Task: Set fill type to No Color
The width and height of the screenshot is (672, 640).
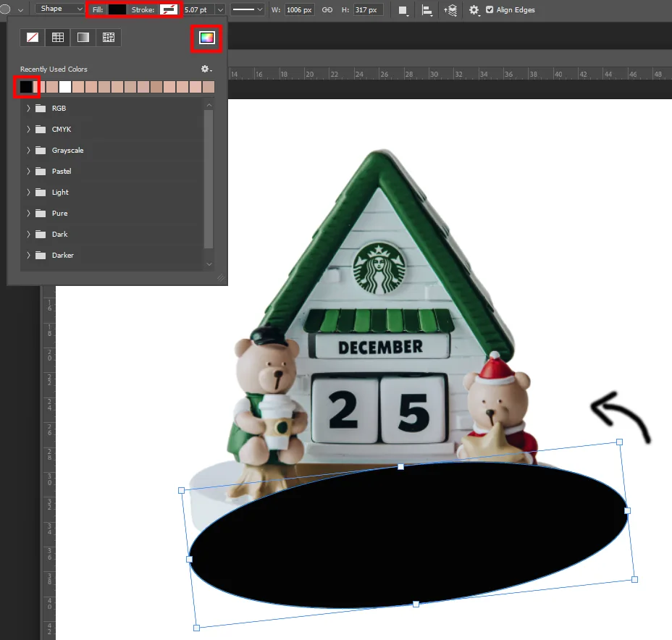Action: click(x=33, y=38)
